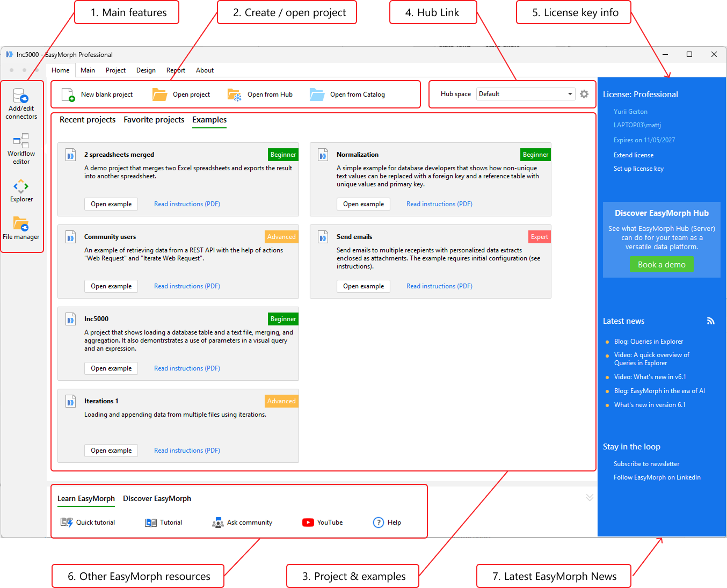The height and width of the screenshot is (588, 727).
Task: Read instructions PDF for Inc5000
Action: click(x=187, y=368)
